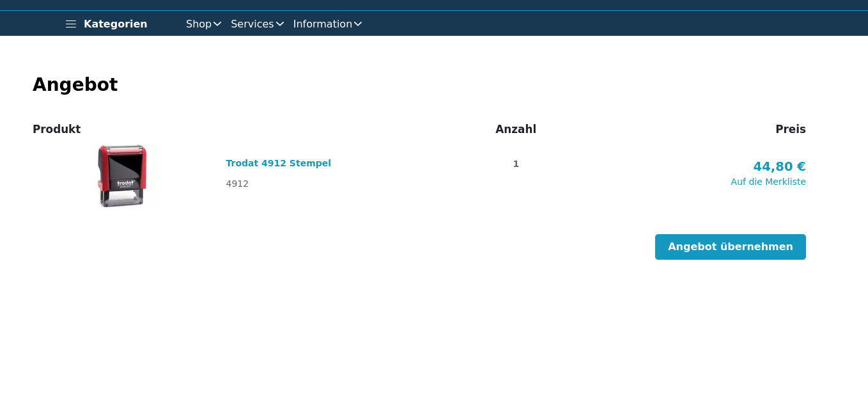Click the Produkt column header

(57, 129)
